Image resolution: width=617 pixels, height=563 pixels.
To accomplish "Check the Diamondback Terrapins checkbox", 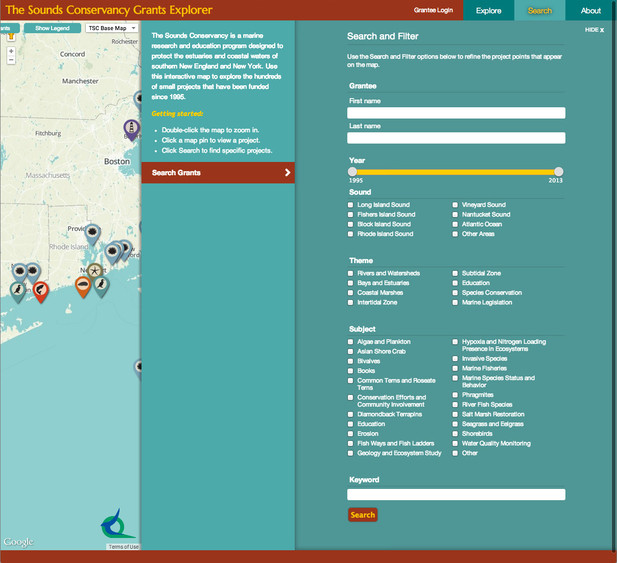I will pos(350,414).
